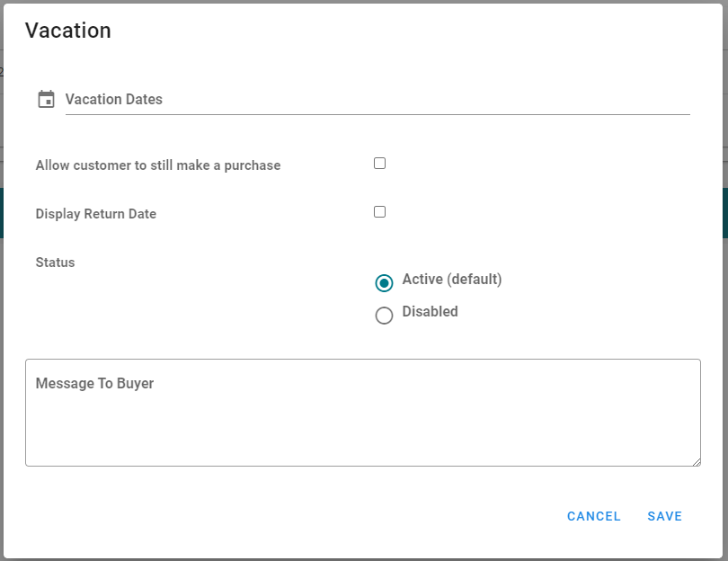Click the 'Vacation' dialog heading
Screen dimensions: 728x561
click(67, 31)
